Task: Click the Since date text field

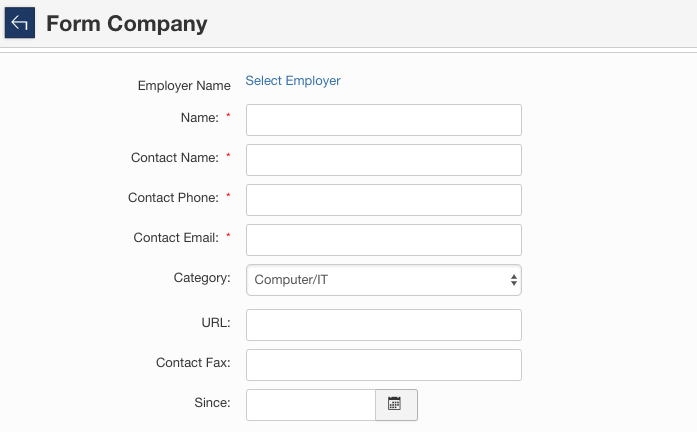Action: (311, 405)
